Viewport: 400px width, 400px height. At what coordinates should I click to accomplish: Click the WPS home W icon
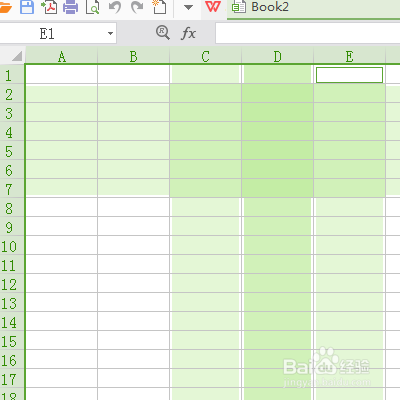click(x=213, y=6)
